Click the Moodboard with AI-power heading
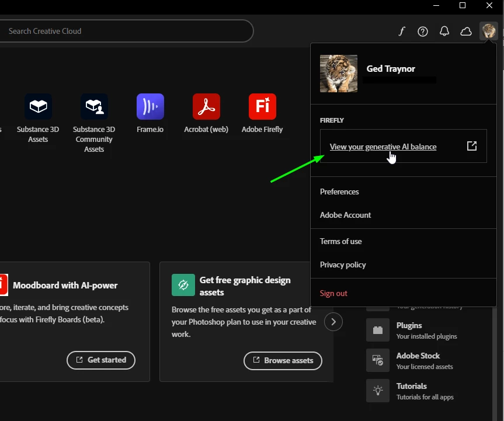This screenshot has width=504, height=421. pyautogui.click(x=65, y=286)
